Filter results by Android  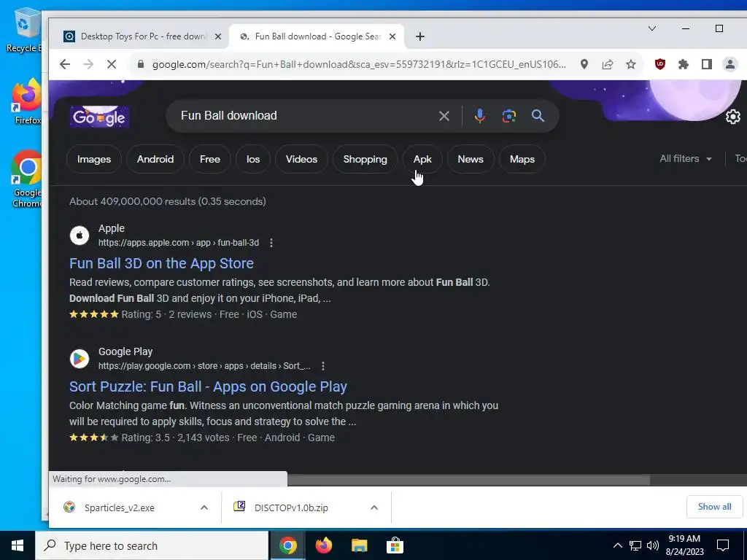pos(155,159)
